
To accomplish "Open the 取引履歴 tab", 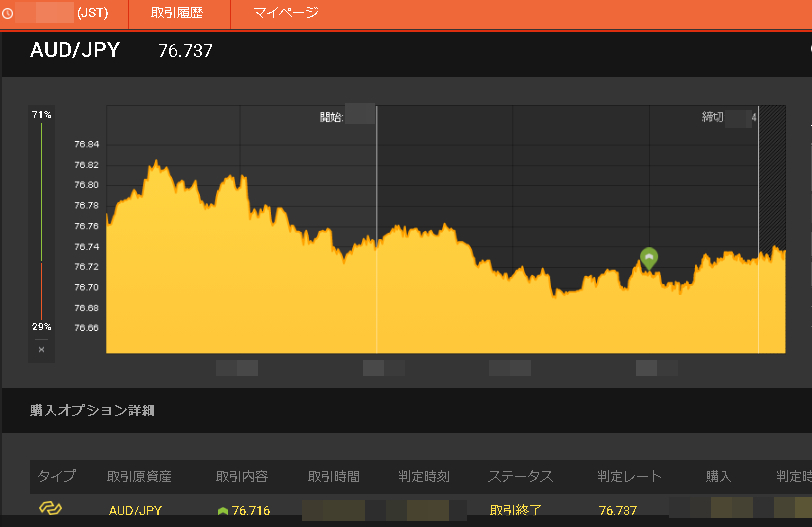I will click(x=177, y=12).
